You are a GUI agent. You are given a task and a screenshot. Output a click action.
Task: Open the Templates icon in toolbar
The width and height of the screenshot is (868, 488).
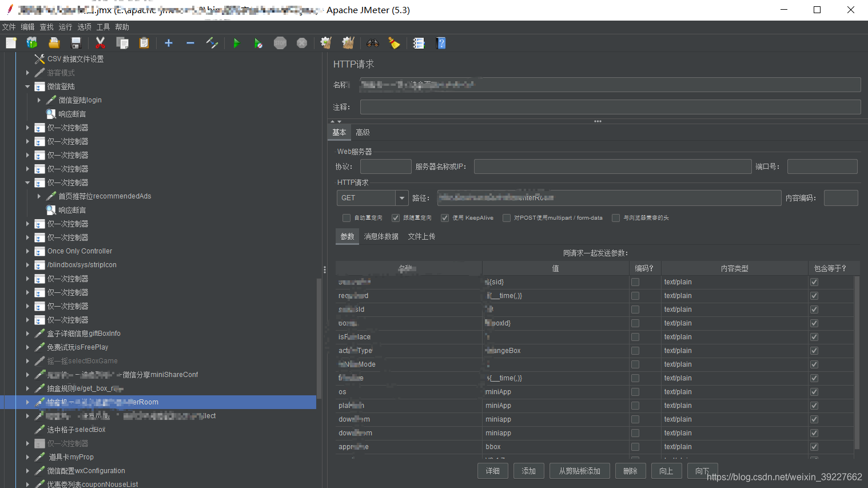click(32, 43)
